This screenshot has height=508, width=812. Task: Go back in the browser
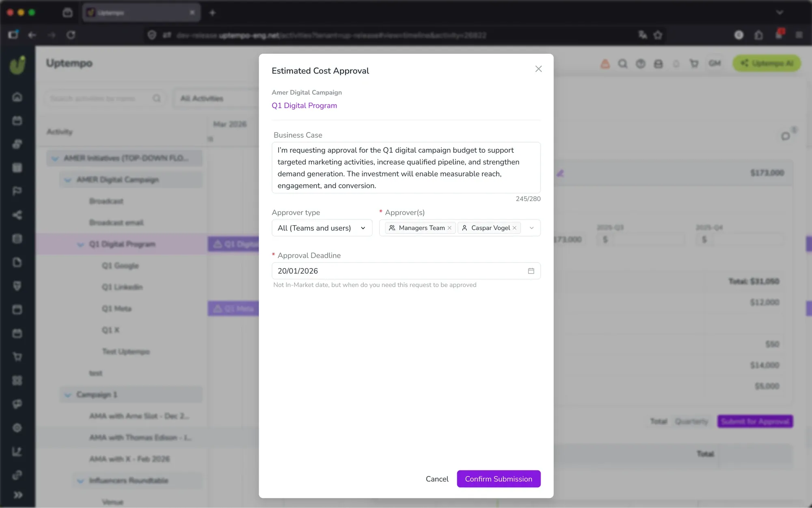pos(32,35)
